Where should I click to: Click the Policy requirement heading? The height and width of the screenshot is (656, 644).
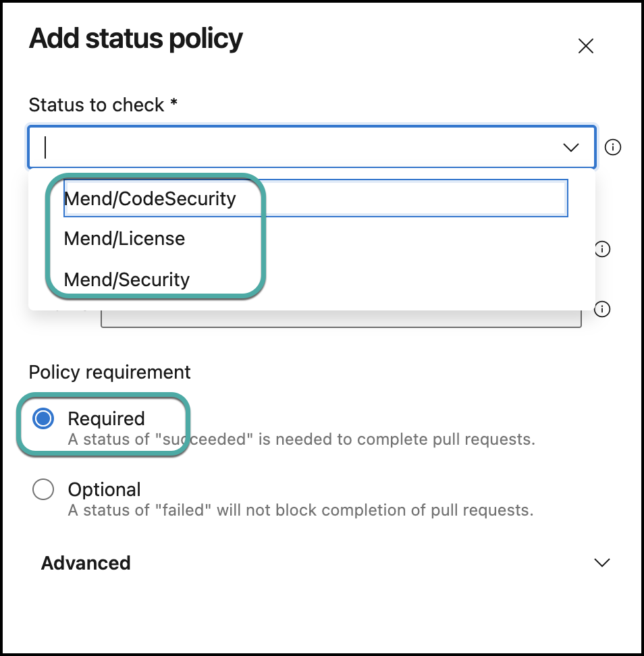[109, 372]
